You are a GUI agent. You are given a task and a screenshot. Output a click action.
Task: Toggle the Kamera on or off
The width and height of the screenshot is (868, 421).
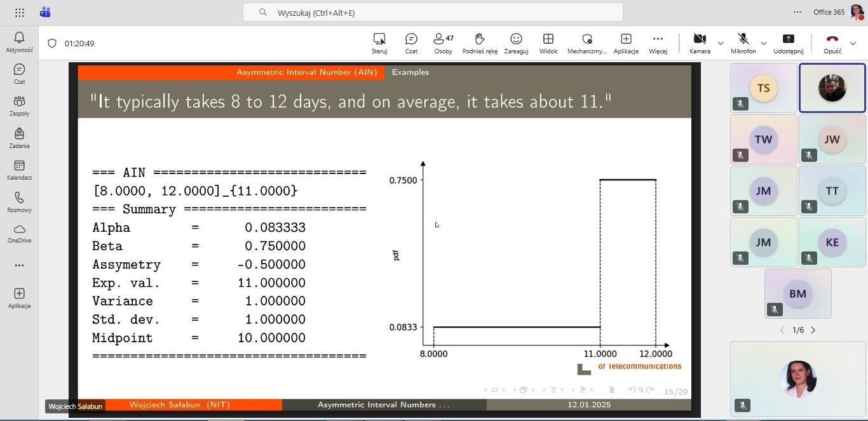700,43
